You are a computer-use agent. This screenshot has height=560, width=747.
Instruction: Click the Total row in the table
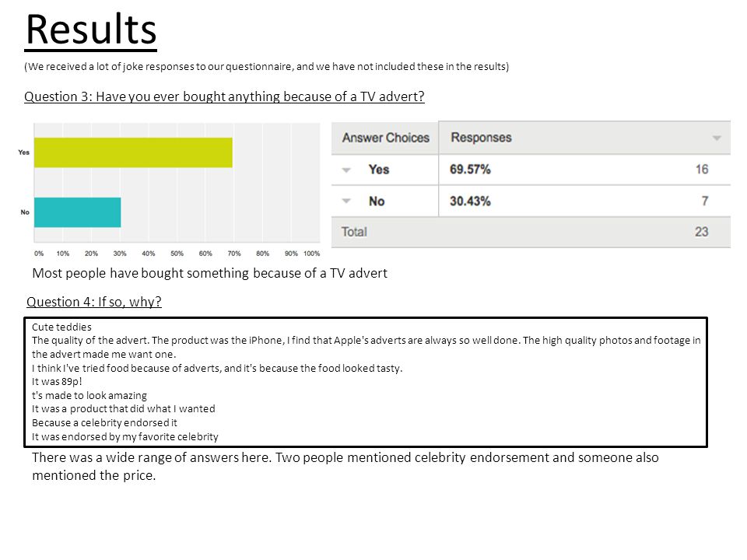click(531, 232)
